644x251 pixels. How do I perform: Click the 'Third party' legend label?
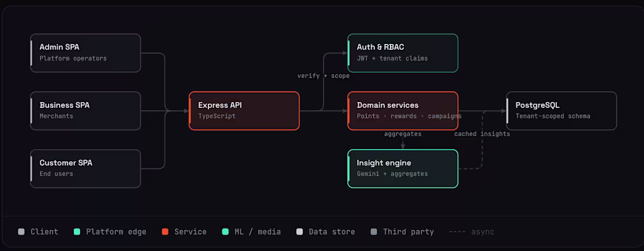[408, 232]
